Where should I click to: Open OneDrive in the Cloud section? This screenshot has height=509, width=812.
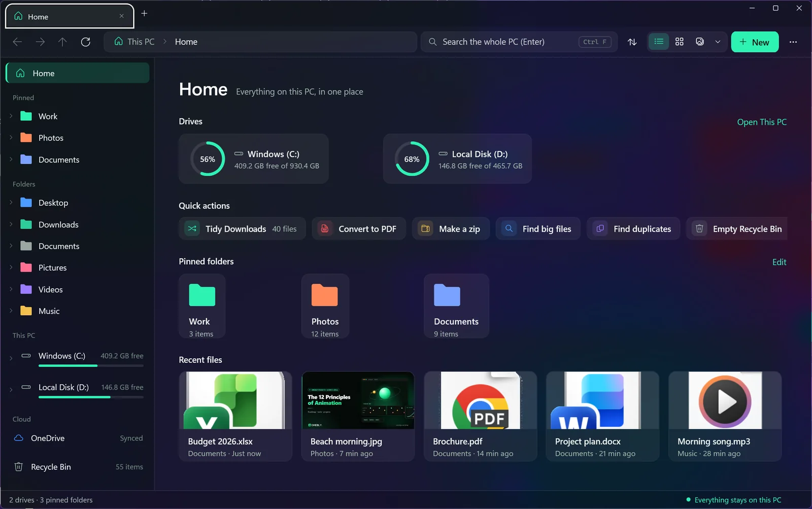click(x=78, y=438)
